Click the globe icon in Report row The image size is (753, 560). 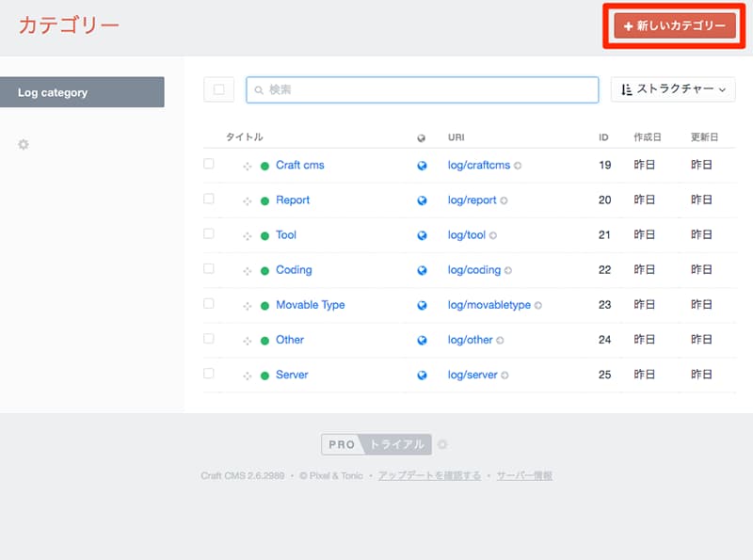(x=422, y=200)
